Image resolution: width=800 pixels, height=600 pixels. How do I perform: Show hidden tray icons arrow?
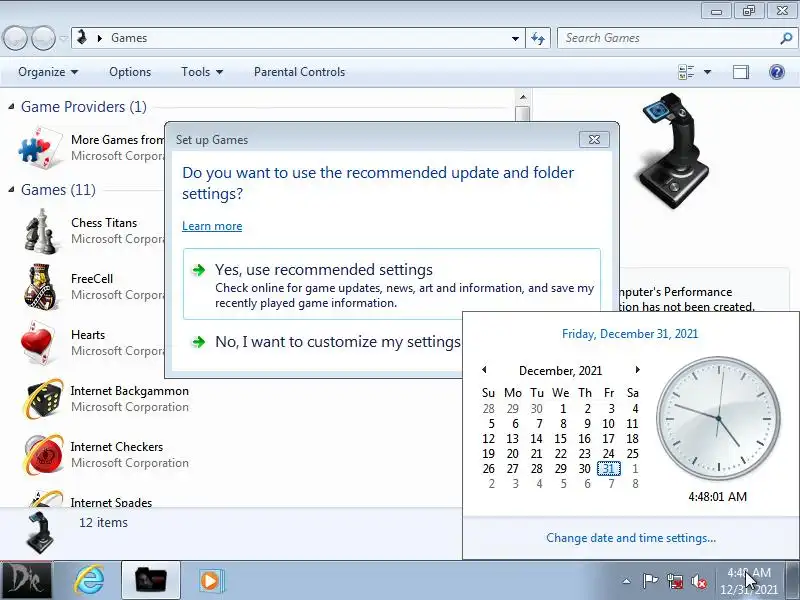coord(627,581)
